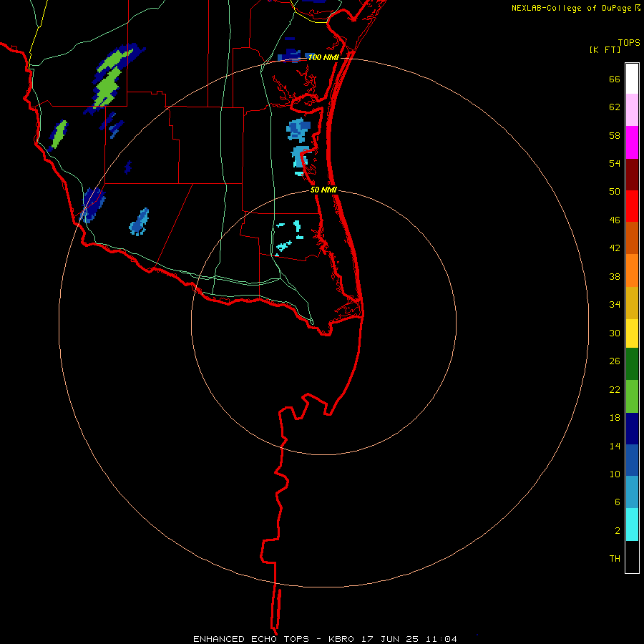Image resolution: width=644 pixels, height=644 pixels.
Task: Click the "62" legend value
Action: tap(615, 107)
